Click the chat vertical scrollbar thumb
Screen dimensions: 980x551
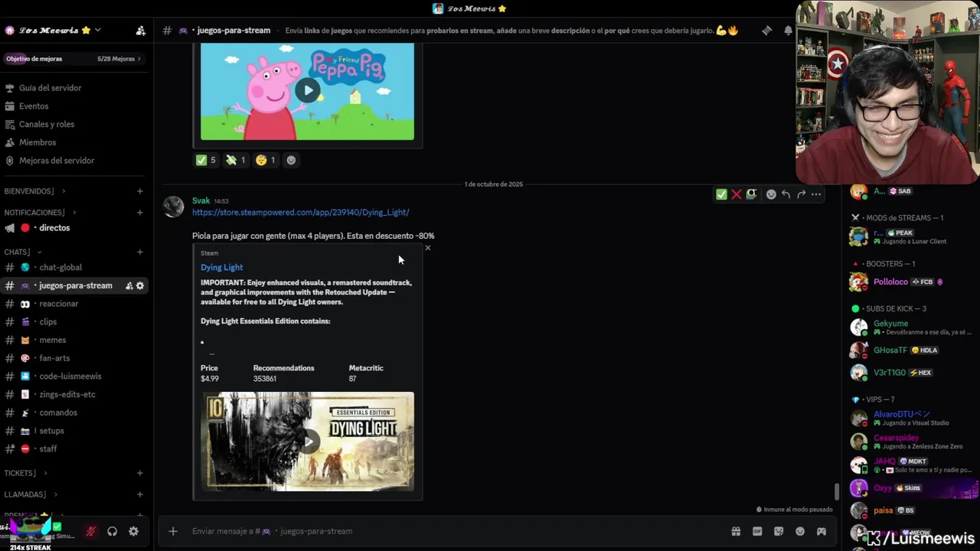pyautogui.click(x=836, y=491)
